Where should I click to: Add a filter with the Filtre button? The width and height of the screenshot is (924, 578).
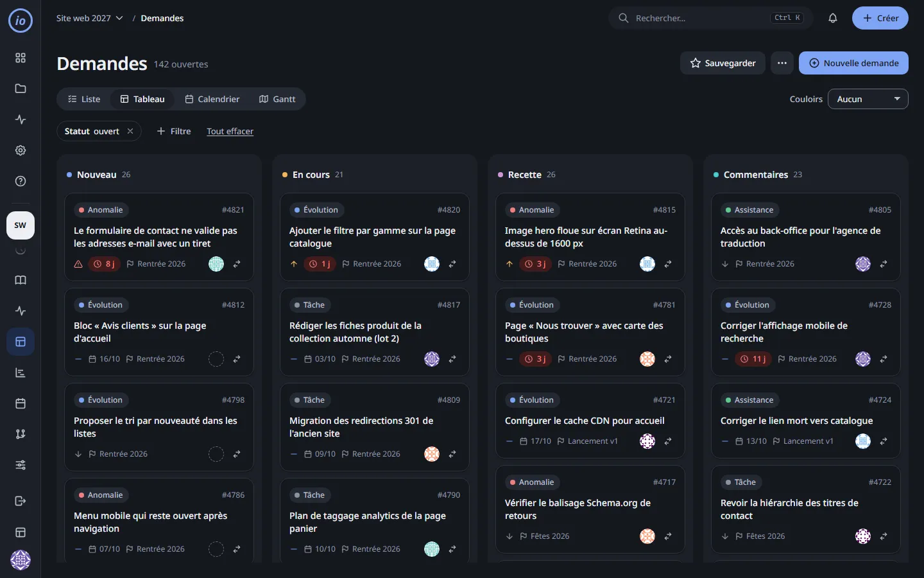[x=174, y=131]
